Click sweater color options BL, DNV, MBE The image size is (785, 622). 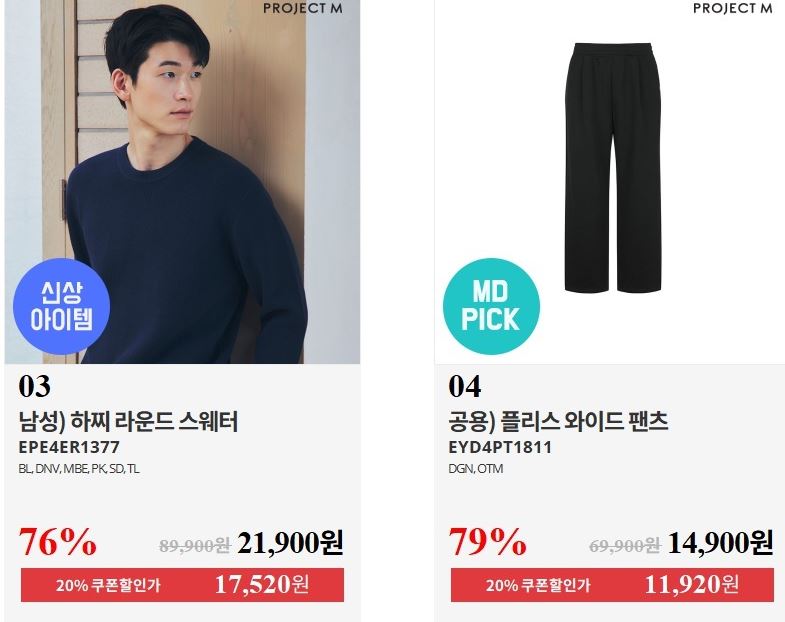[x=79, y=469]
